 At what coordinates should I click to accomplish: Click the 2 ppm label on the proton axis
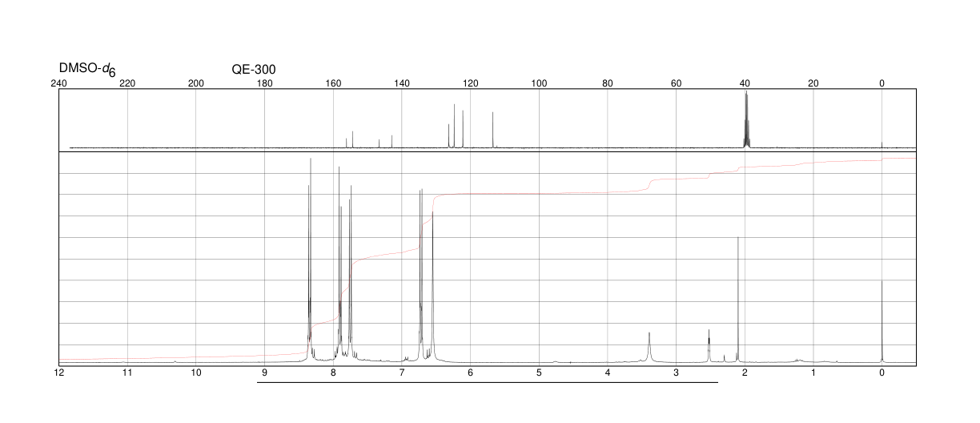coord(745,373)
